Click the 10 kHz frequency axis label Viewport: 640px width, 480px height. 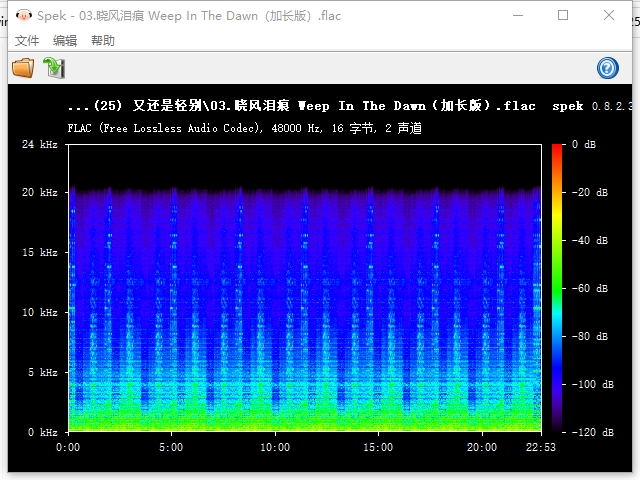40,312
